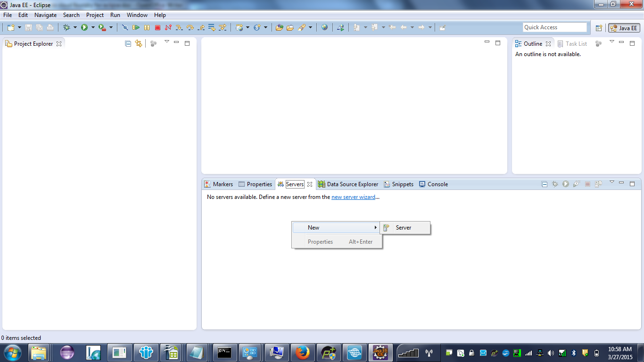Click the Save All icon
The image size is (644, 362).
pos(39,27)
